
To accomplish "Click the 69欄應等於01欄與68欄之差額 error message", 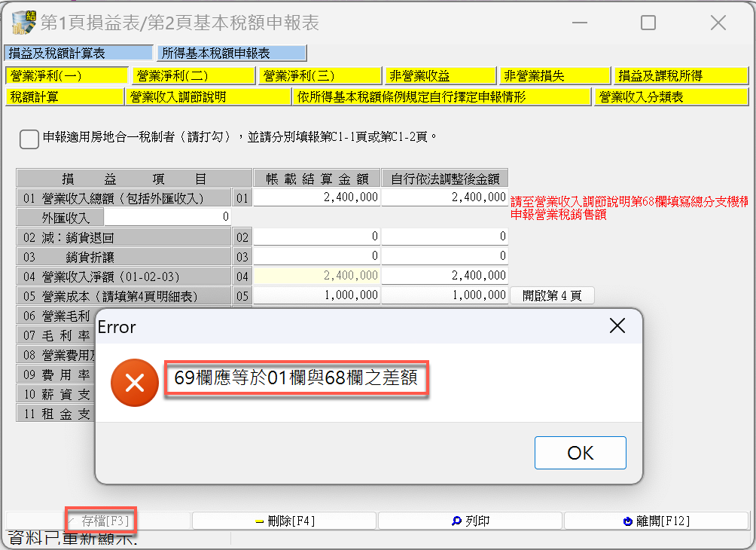I will (x=296, y=377).
